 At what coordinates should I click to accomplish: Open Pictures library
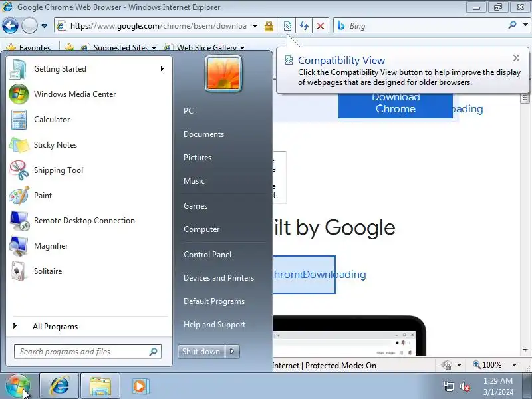coord(197,158)
